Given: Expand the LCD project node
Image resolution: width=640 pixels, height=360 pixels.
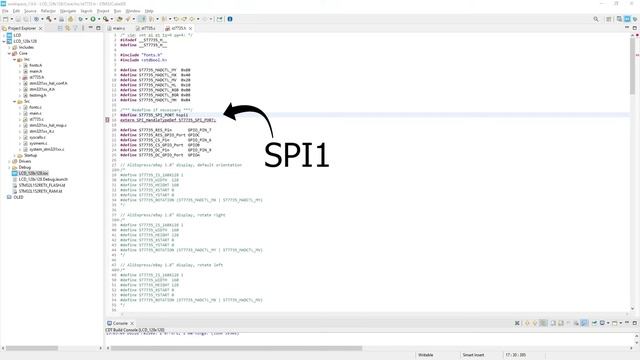Looking at the screenshot, I should pyautogui.click(x=4, y=36).
